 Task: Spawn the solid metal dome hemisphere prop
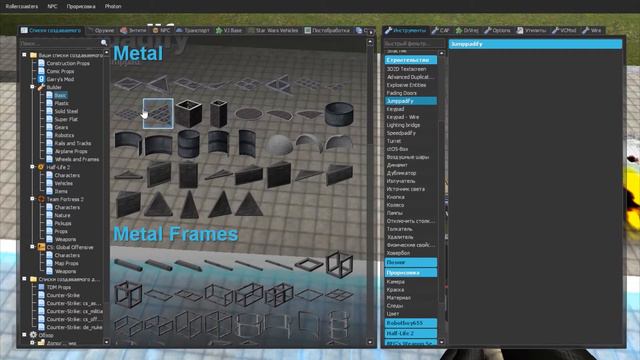click(x=279, y=144)
